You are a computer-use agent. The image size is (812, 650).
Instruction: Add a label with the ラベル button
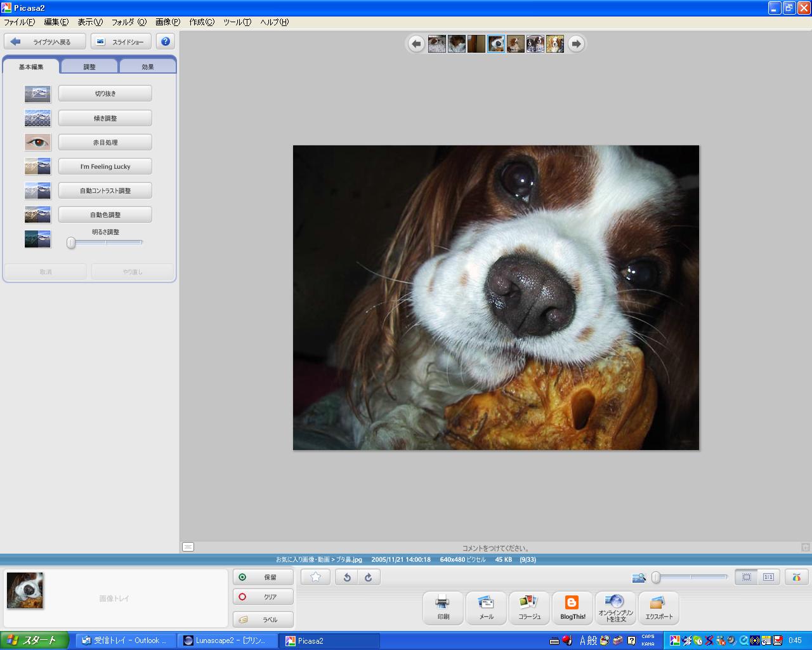coord(263,620)
